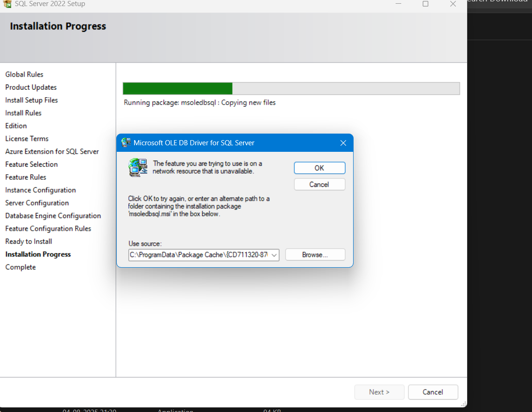The width and height of the screenshot is (532, 412).
Task: Click the Browse... button
Action: [x=315, y=255]
